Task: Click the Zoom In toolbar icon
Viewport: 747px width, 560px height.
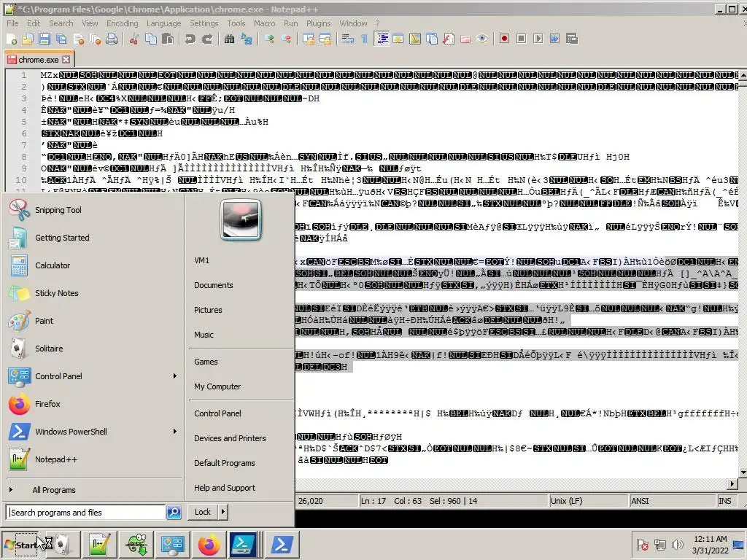Action: 269,39
